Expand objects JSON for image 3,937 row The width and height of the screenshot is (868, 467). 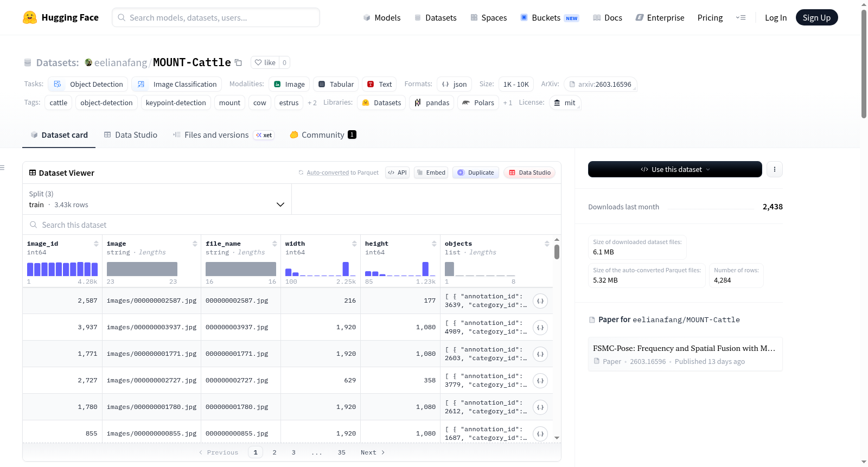540,328
